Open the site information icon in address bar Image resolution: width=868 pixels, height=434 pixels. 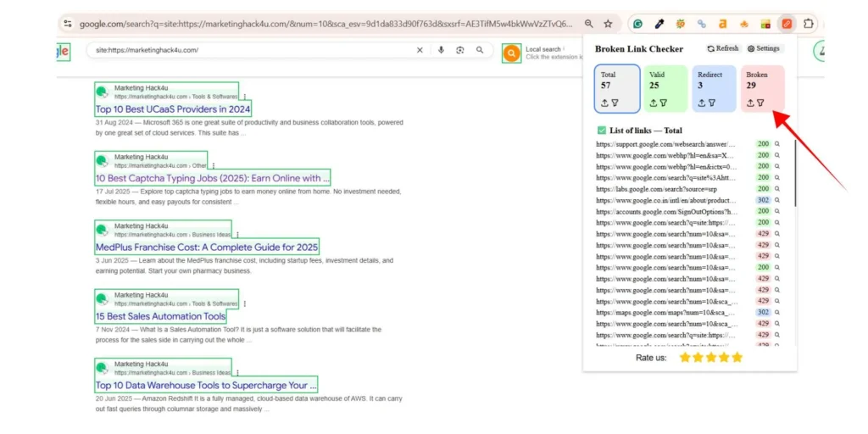pyautogui.click(x=68, y=24)
